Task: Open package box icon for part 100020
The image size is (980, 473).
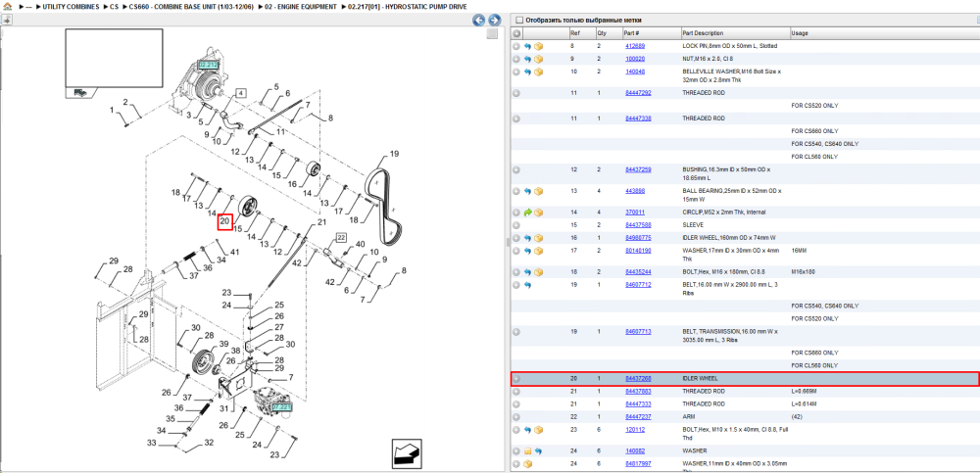Action: point(538,59)
